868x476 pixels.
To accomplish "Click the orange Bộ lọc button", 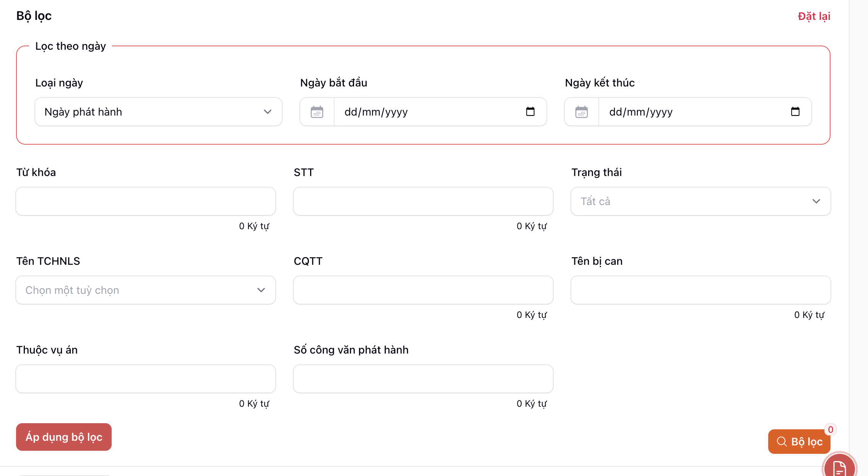I will [799, 442].
